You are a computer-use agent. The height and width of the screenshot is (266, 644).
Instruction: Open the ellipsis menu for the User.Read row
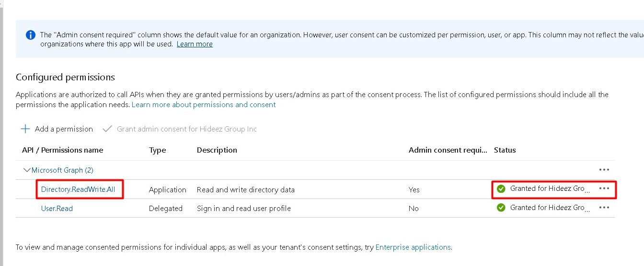(604, 208)
